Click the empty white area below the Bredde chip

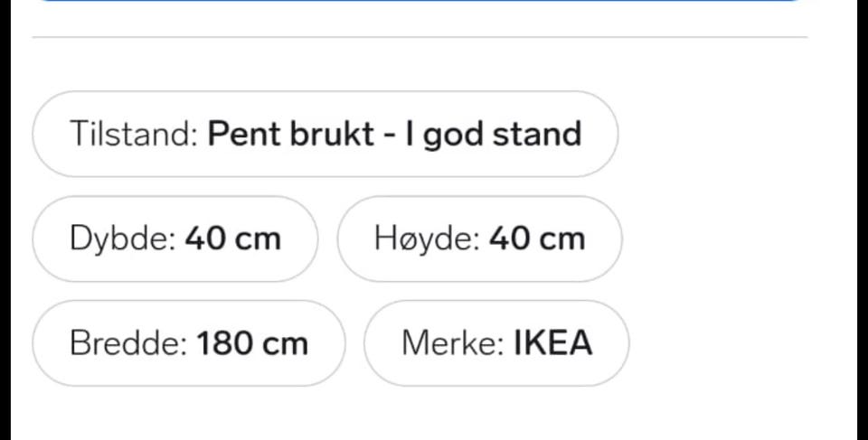click(x=188, y=414)
